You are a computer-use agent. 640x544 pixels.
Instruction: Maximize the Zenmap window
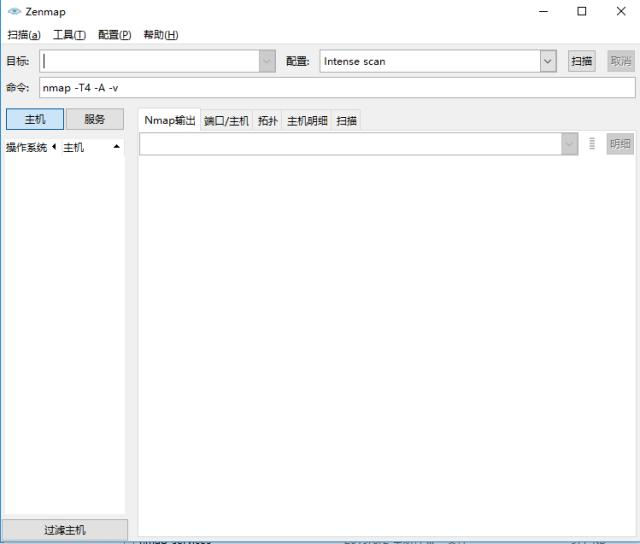click(x=582, y=11)
